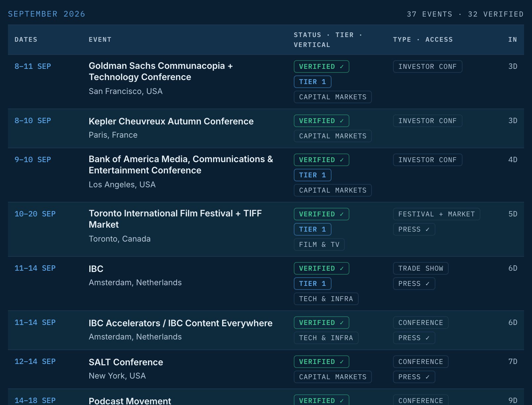Click CAPITAL MARKETS tag on Bank of America row
This screenshot has width=532, height=405.
[x=333, y=190]
